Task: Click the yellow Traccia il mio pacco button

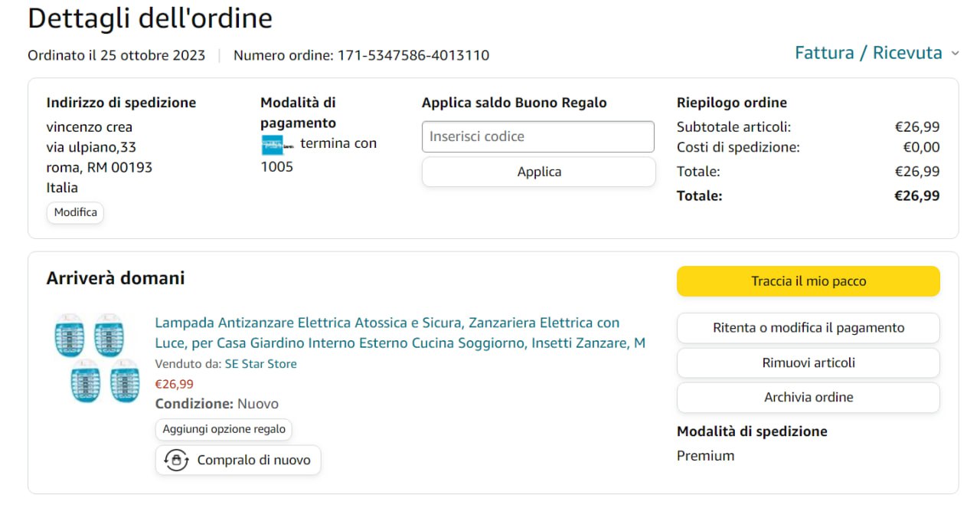Action: click(808, 281)
